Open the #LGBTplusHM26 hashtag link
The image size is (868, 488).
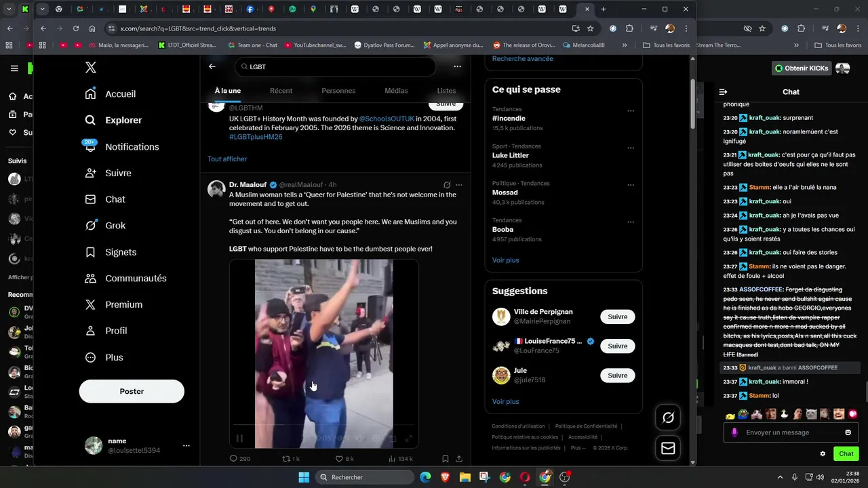256,137
